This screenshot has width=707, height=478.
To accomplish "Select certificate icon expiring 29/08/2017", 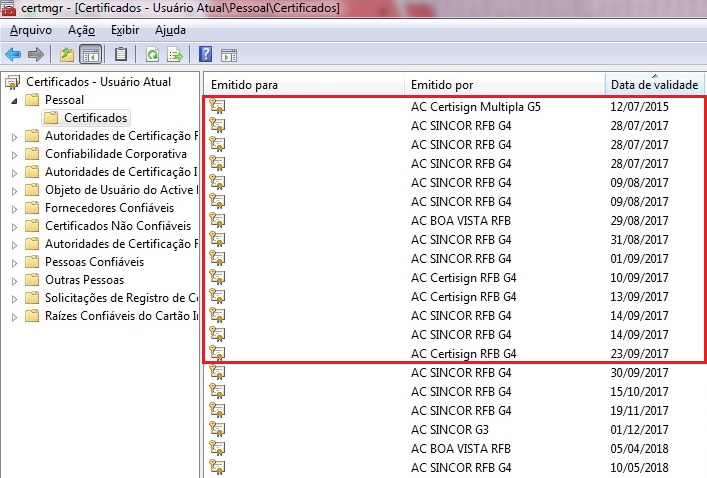I will tap(217, 221).
